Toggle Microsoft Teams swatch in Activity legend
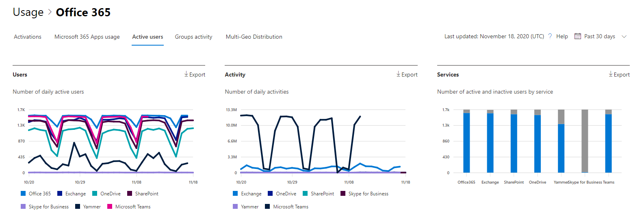 pos(267,206)
